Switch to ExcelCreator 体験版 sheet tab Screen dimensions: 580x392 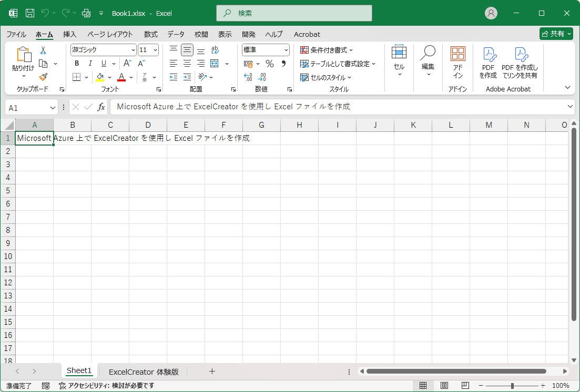[144, 372]
